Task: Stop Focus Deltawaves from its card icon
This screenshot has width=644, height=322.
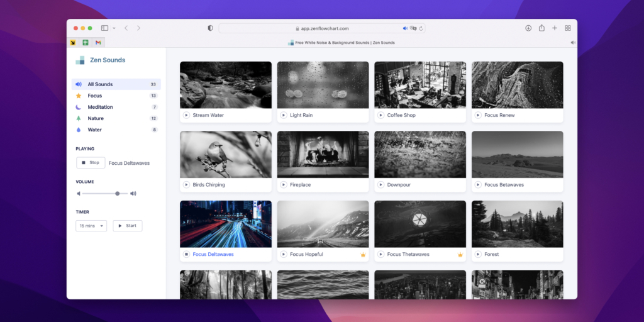Action: click(186, 254)
